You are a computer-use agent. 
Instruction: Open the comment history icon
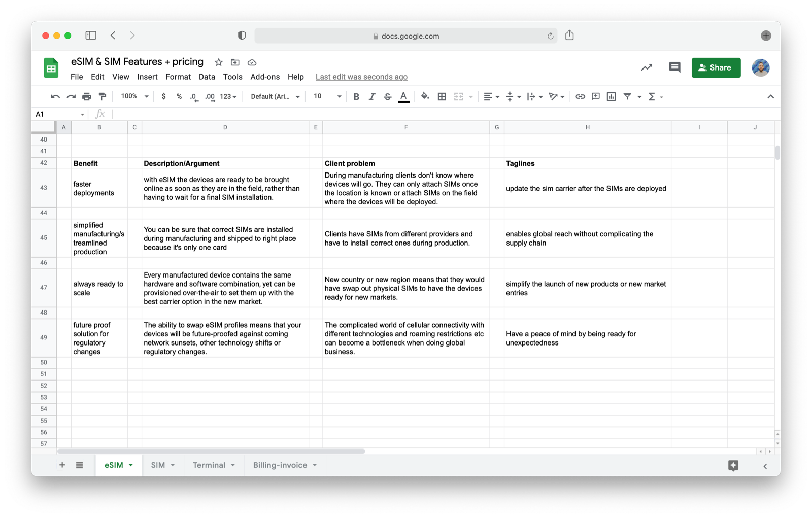[674, 67]
